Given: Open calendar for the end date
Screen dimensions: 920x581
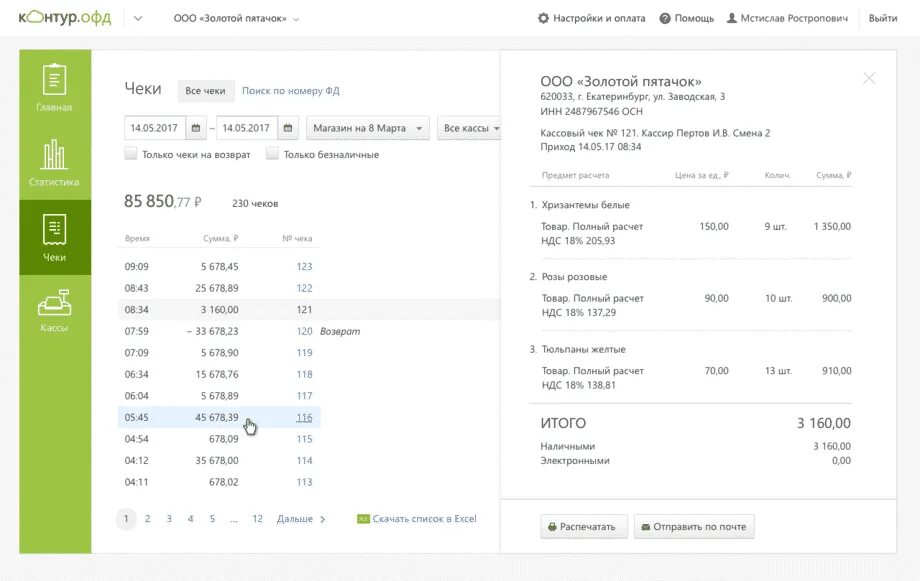Looking at the screenshot, I should coord(288,128).
